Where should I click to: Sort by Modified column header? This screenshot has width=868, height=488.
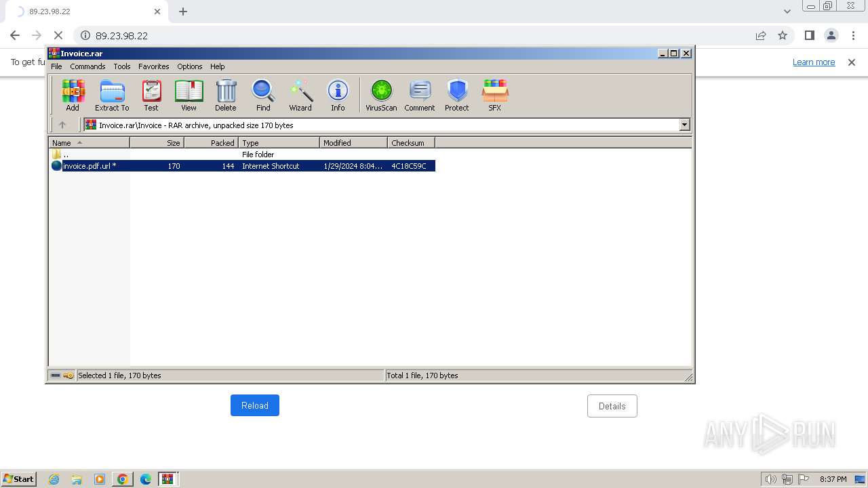(353, 142)
